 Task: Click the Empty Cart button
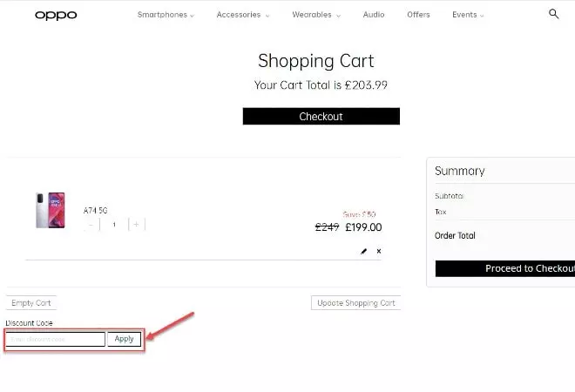[31, 303]
